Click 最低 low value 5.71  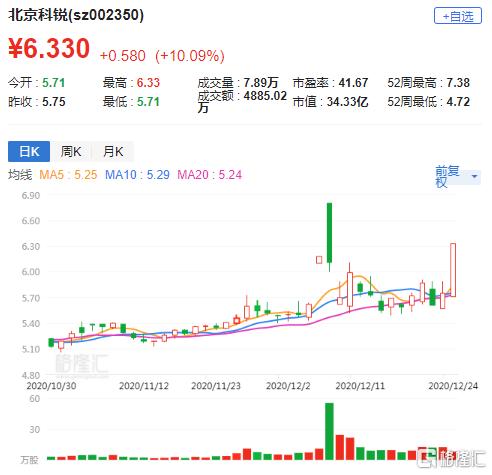point(148,102)
